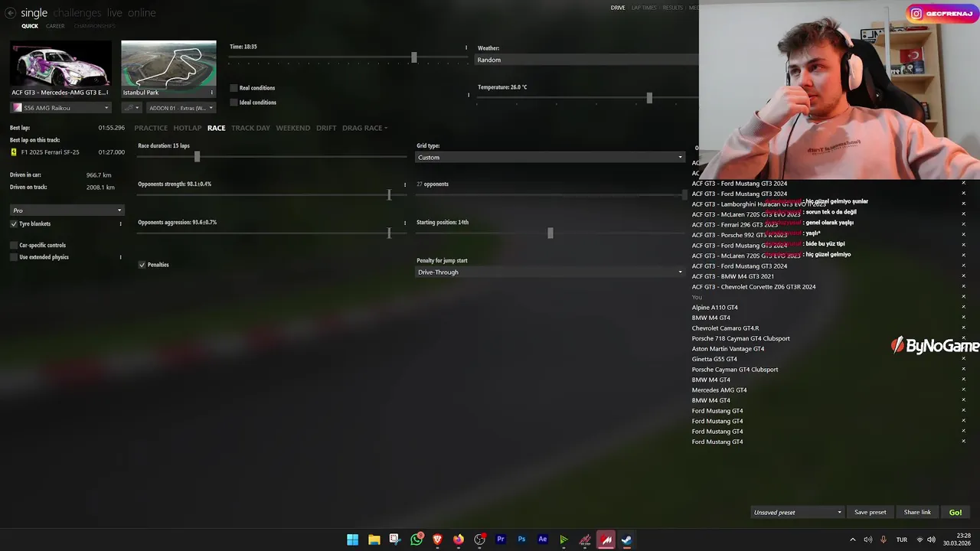Select the WEEKEND mode tab

293,128
